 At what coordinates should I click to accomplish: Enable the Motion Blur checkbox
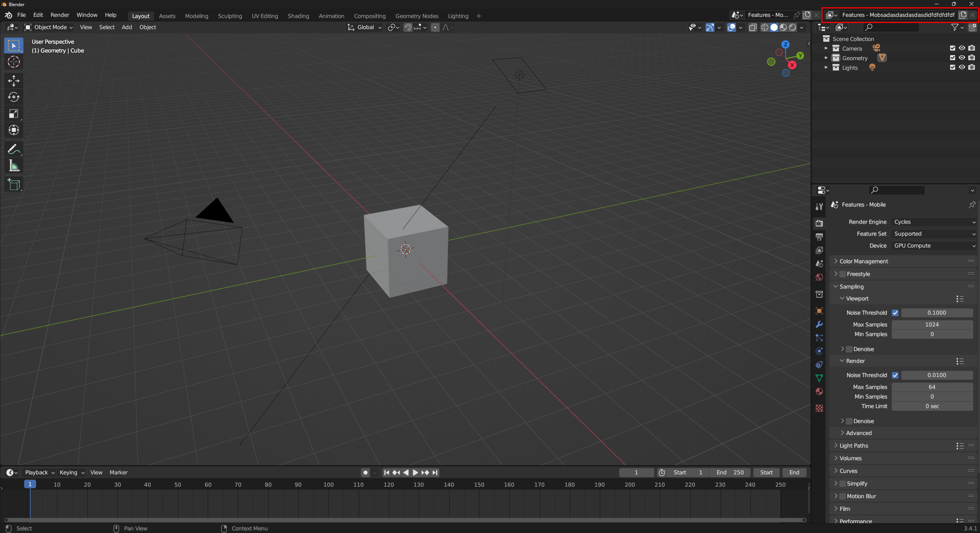843,496
